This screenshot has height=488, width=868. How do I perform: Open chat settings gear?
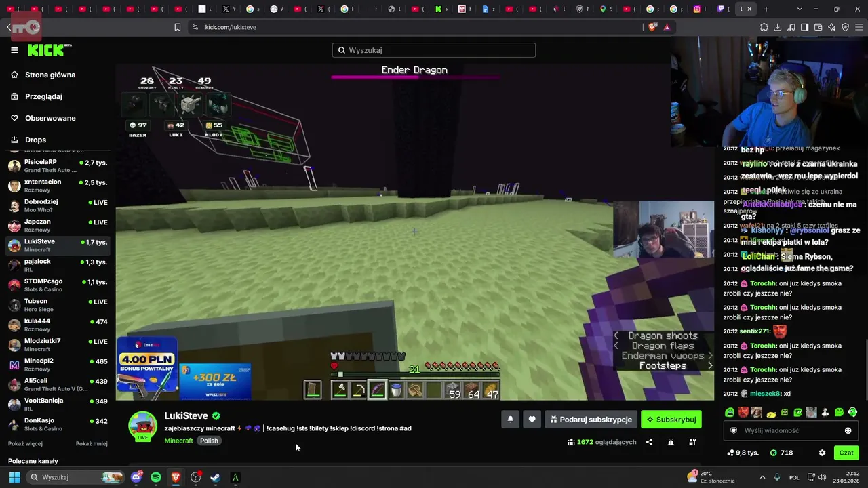click(x=822, y=453)
